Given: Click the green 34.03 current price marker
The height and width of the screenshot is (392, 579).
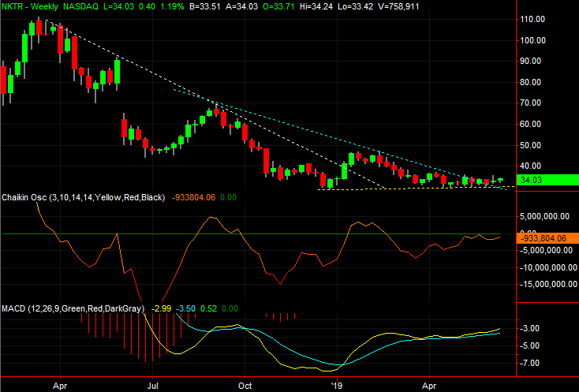Looking at the screenshot, I should (x=547, y=180).
